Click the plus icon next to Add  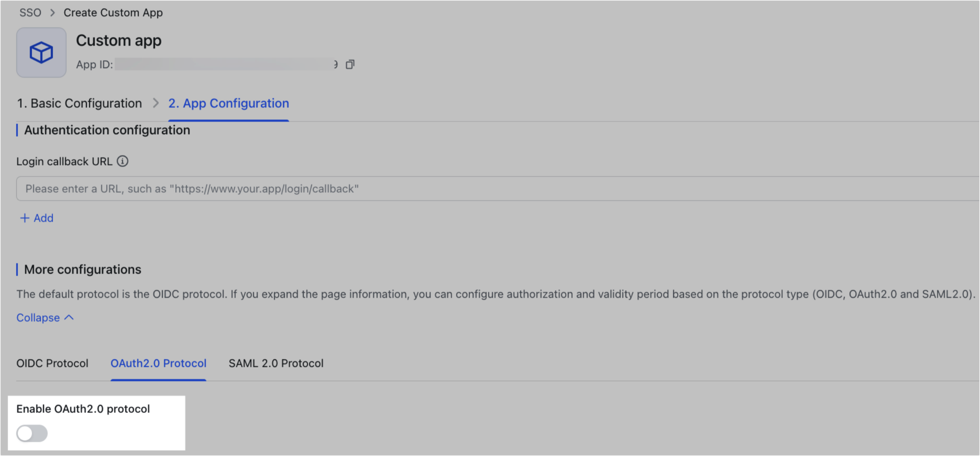[25, 218]
